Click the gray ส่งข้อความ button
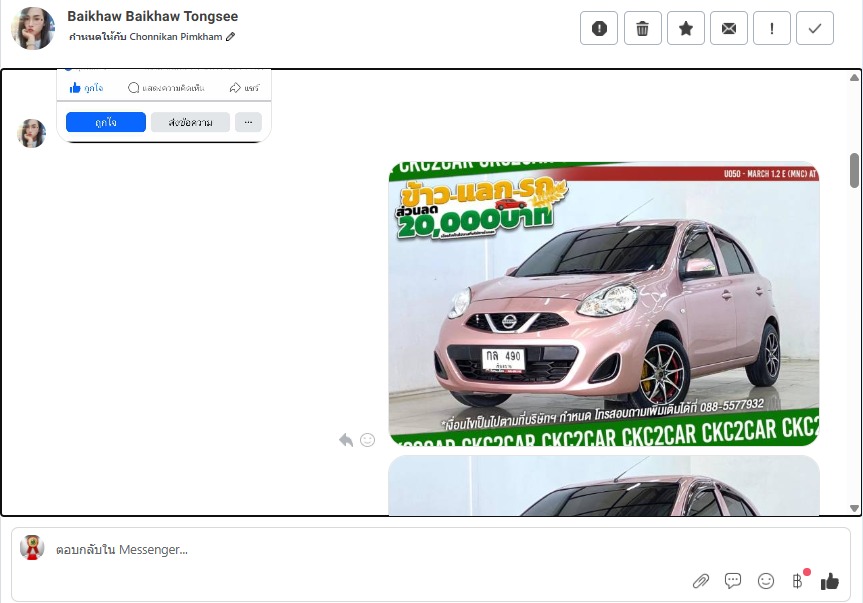The width and height of the screenshot is (863, 603). coord(190,122)
